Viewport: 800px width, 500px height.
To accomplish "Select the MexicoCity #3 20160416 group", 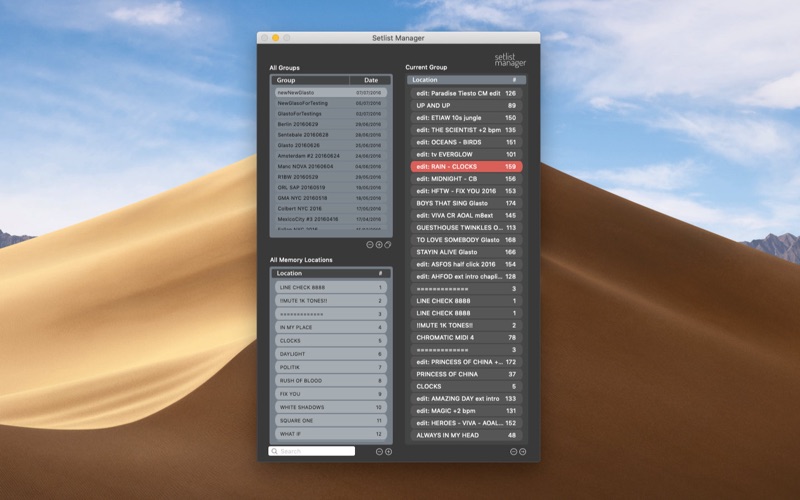I will [x=331, y=219].
